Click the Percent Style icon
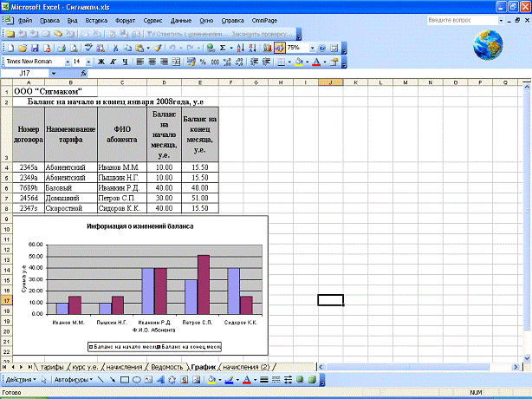Image resolution: width=532 pixels, height=399 pixels. point(204,62)
